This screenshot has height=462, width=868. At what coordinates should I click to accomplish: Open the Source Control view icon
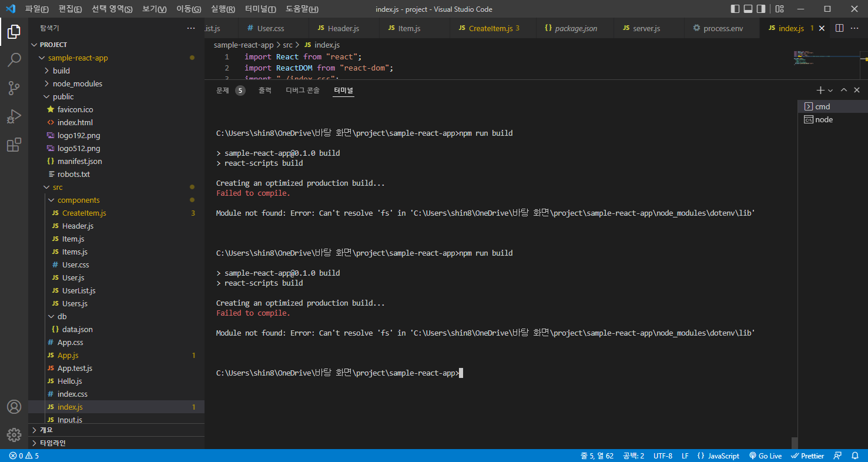pyautogui.click(x=14, y=88)
